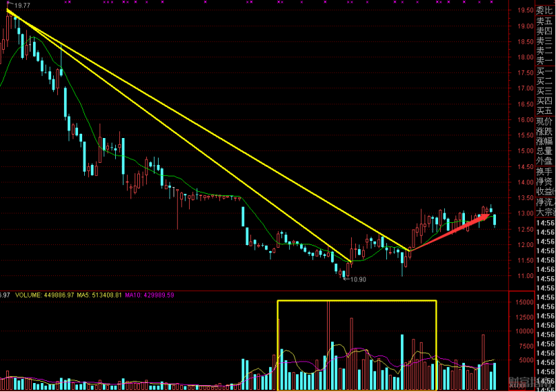The image size is (556, 392).
Task: Click the 委比 label in quote panel
Action: [544, 10]
